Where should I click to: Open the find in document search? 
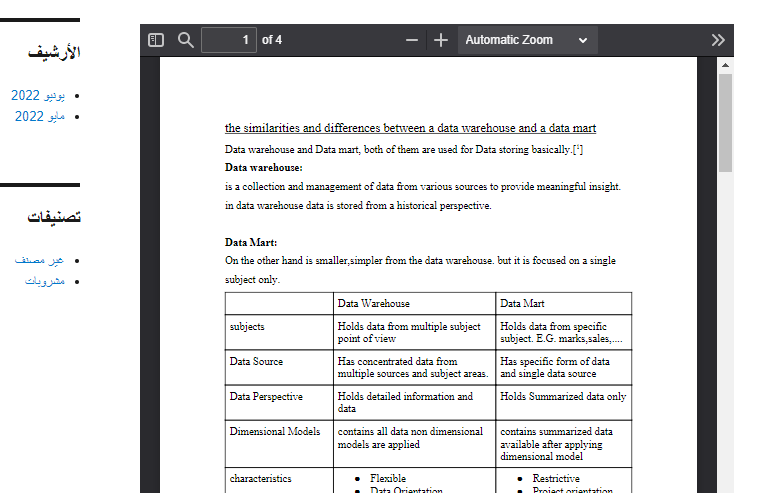(x=186, y=40)
